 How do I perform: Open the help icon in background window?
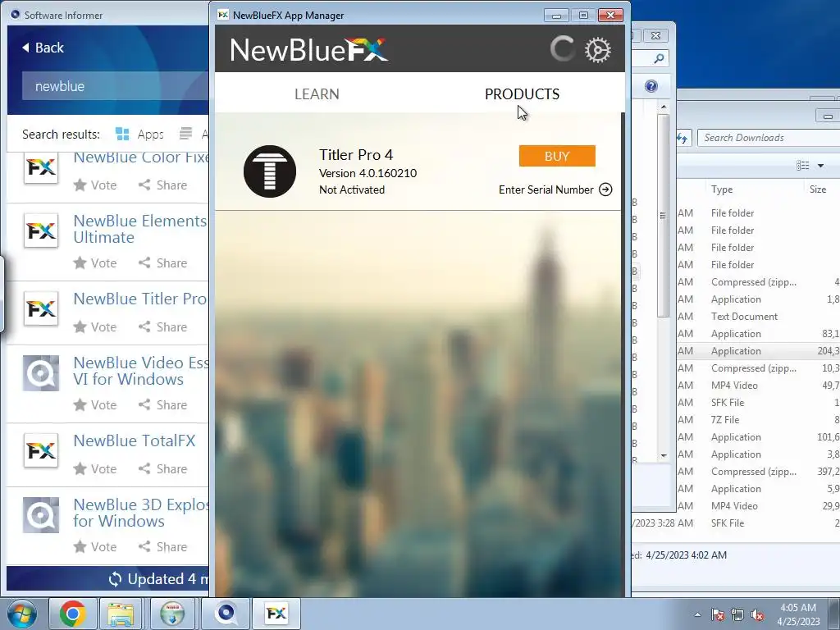pyautogui.click(x=651, y=86)
